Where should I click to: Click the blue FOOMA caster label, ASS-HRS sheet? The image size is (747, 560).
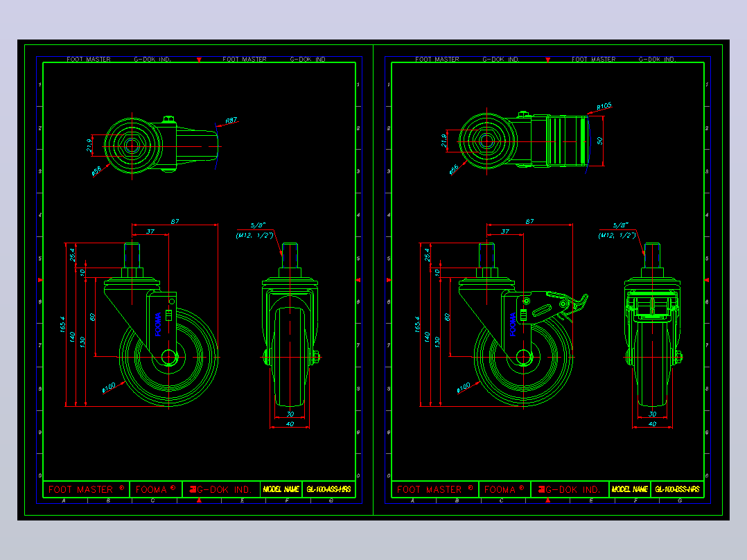tap(158, 324)
